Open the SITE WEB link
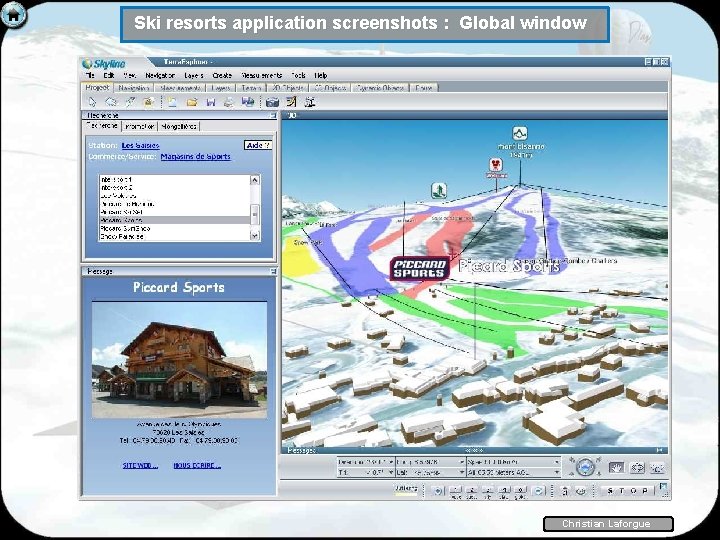Image resolution: width=720 pixels, height=540 pixels. click(x=140, y=465)
